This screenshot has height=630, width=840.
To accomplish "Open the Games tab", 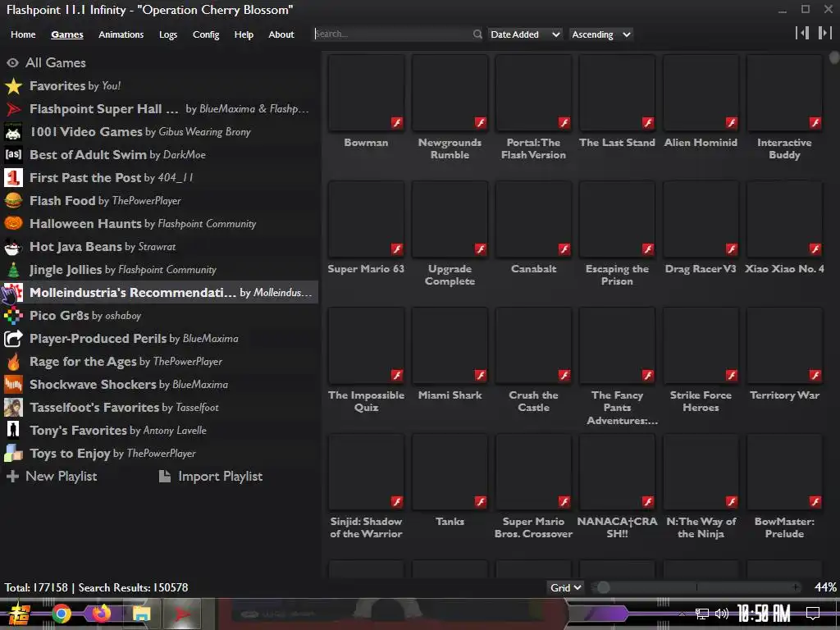I will pos(67,34).
